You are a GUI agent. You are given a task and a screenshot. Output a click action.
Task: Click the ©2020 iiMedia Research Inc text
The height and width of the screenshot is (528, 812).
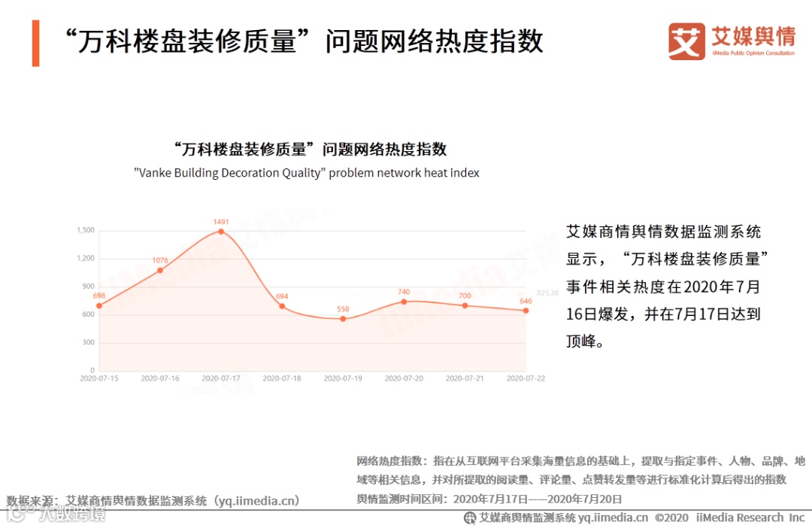[x=729, y=517]
